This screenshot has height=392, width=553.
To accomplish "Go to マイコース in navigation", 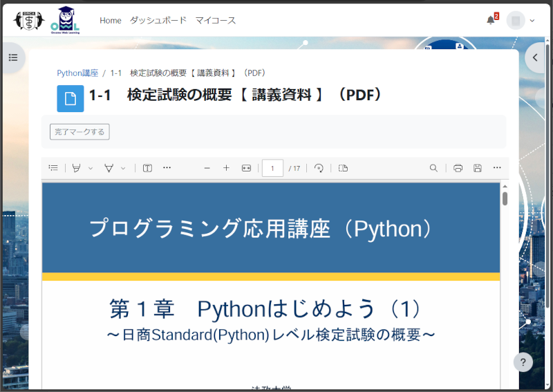I will coord(215,20).
